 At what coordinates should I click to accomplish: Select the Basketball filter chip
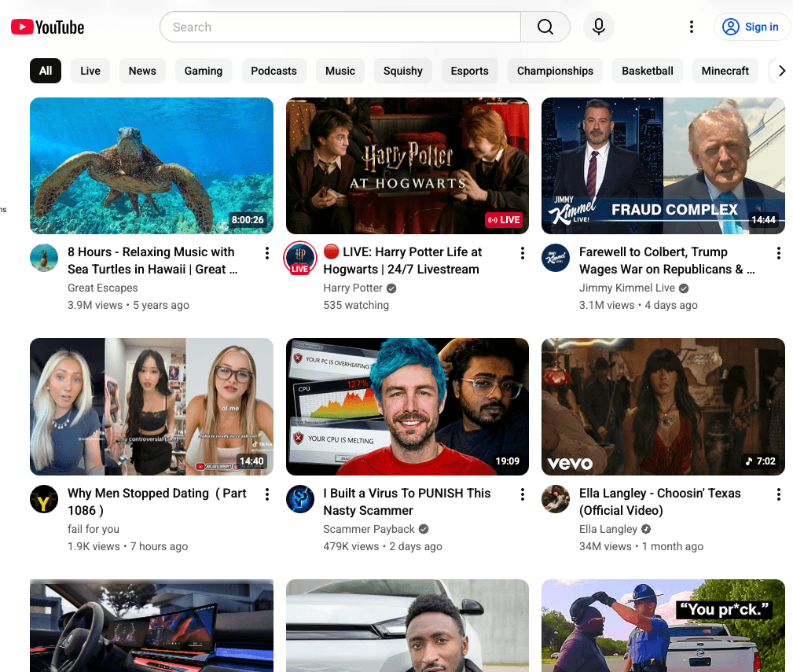click(648, 71)
